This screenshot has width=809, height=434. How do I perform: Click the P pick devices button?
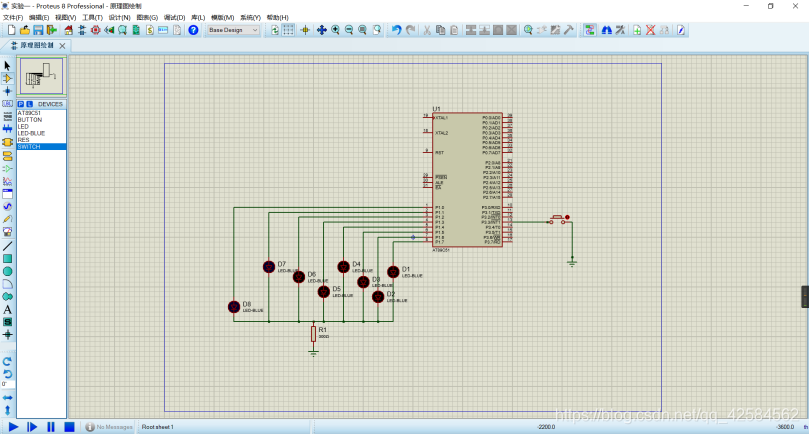(x=21, y=104)
